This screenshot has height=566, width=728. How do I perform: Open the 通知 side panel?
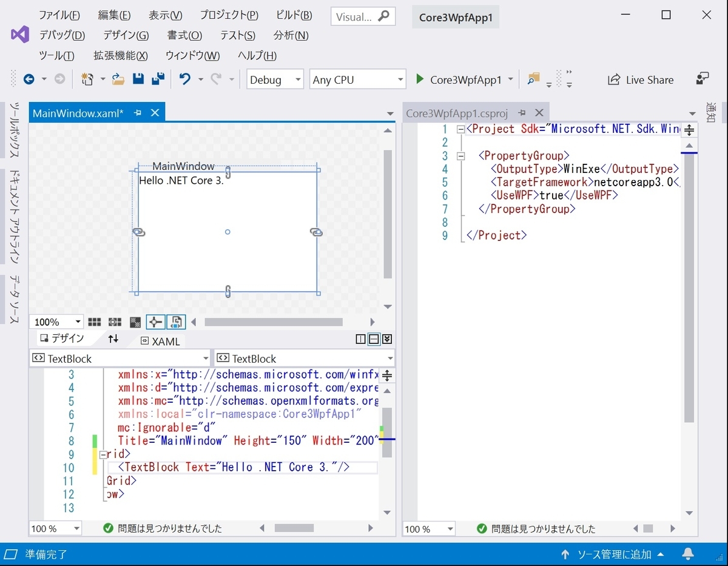point(710,113)
